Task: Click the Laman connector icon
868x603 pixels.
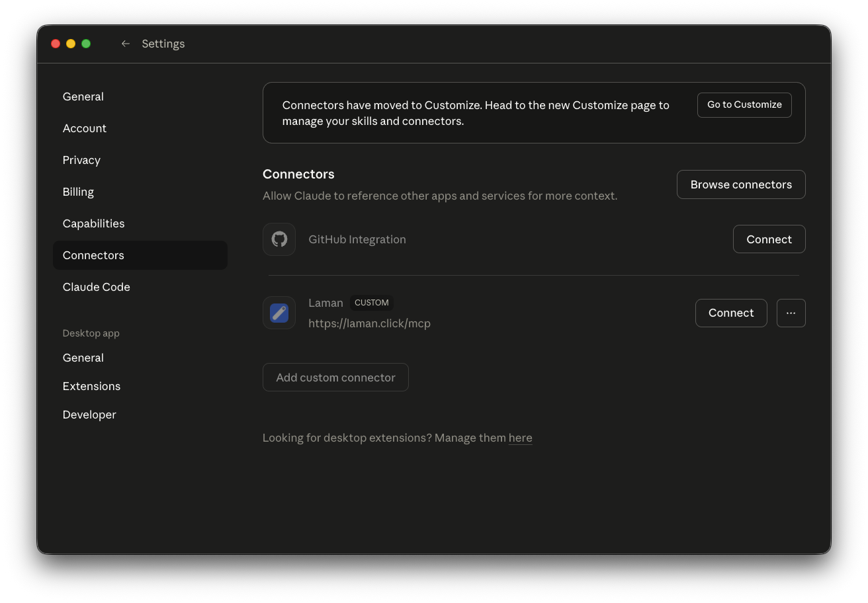Action: pyautogui.click(x=279, y=313)
